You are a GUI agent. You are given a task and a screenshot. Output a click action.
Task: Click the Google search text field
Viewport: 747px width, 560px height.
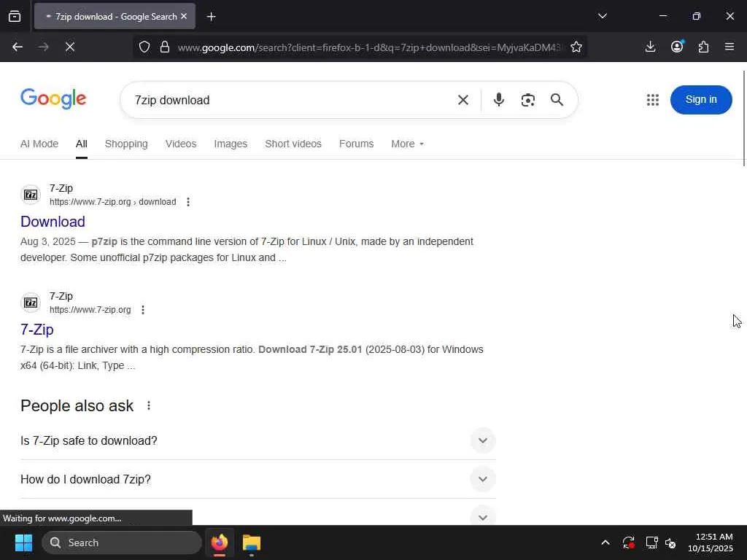[x=290, y=100]
